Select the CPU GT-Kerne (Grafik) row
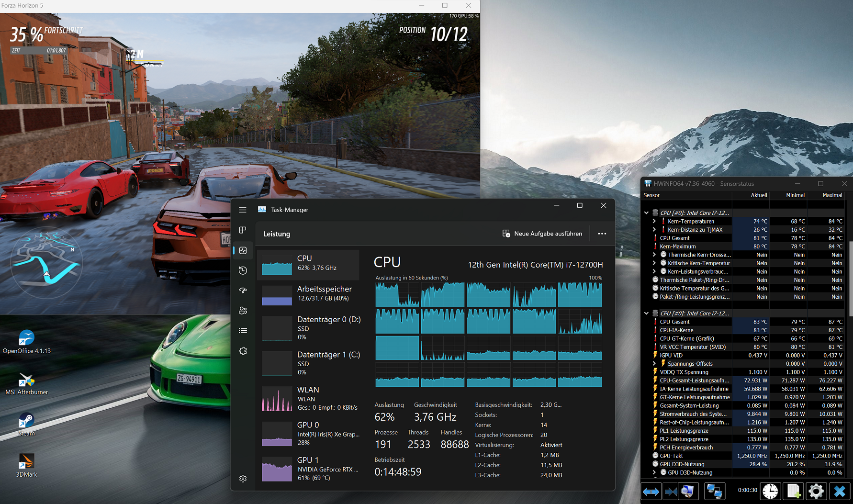Image resolution: width=853 pixels, height=504 pixels. (743, 338)
